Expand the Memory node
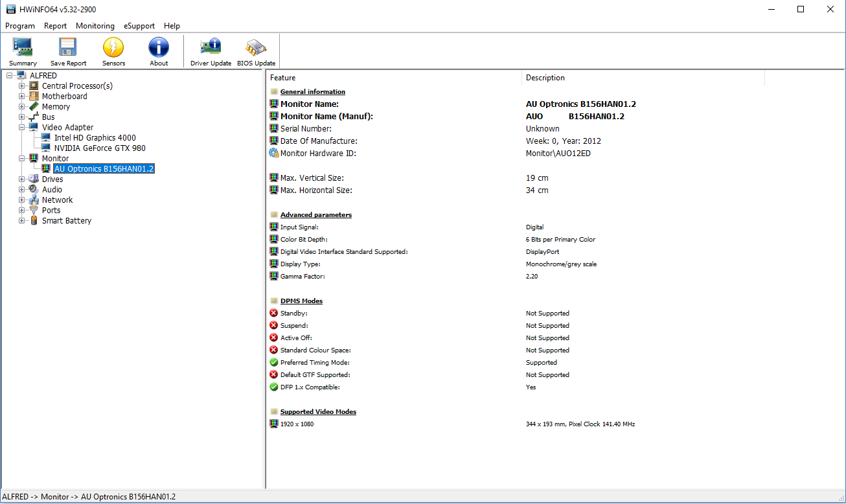846x504 pixels. (x=22, y=107)
